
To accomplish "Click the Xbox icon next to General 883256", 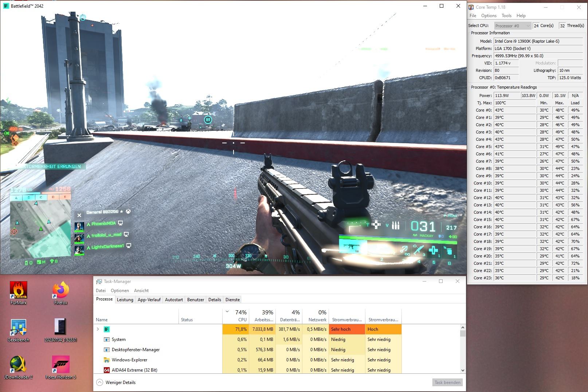I will click(x=128, y=211).
